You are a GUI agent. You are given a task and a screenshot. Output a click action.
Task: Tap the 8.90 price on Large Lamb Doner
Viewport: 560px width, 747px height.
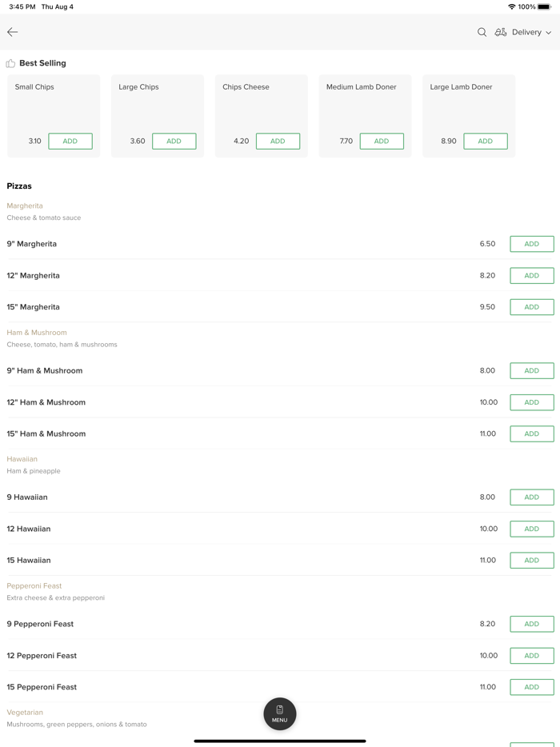click(449, 141)
